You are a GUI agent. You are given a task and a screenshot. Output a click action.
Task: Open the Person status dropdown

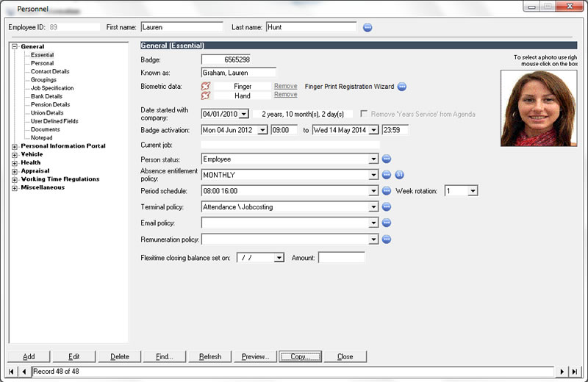tap(374, 159)
